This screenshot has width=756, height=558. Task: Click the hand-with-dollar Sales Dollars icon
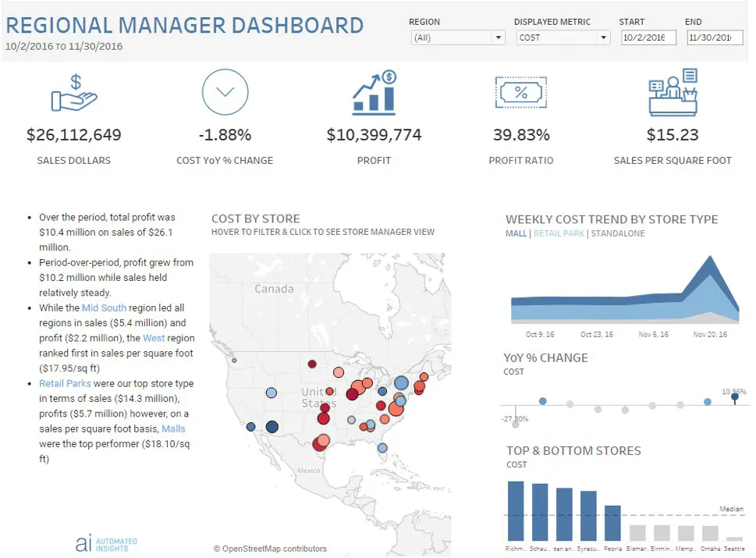coord(74,93)
